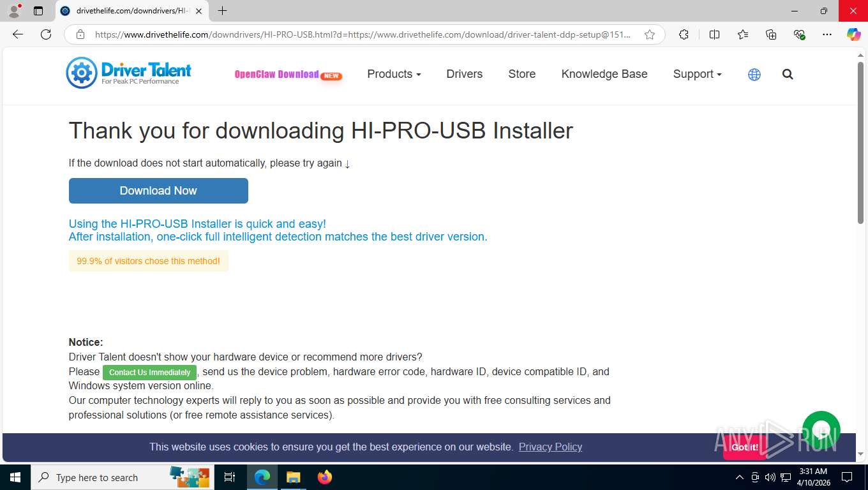Select the drivethelife.com browser tab
The height and width of the screenshot is (490, 868).
pyautogui.click(x=132, y=11)
